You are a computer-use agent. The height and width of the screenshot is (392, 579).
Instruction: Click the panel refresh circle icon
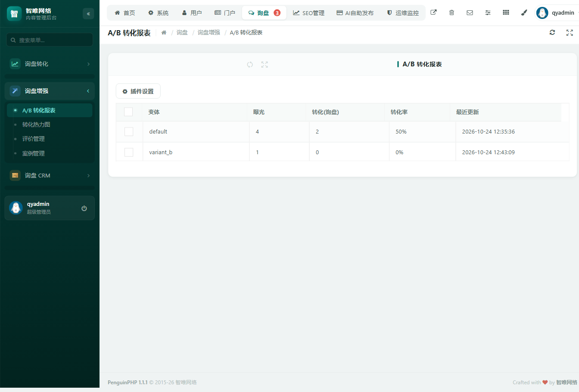[x=250, y=64]
